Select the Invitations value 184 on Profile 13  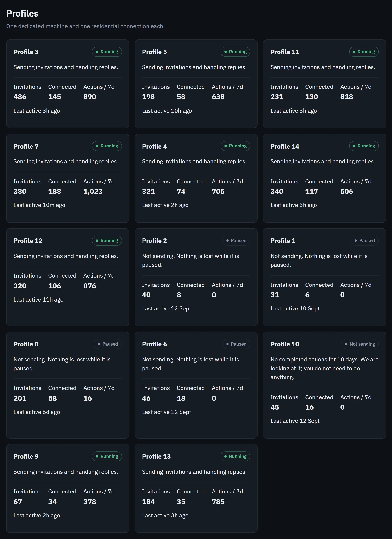(148, 502)
